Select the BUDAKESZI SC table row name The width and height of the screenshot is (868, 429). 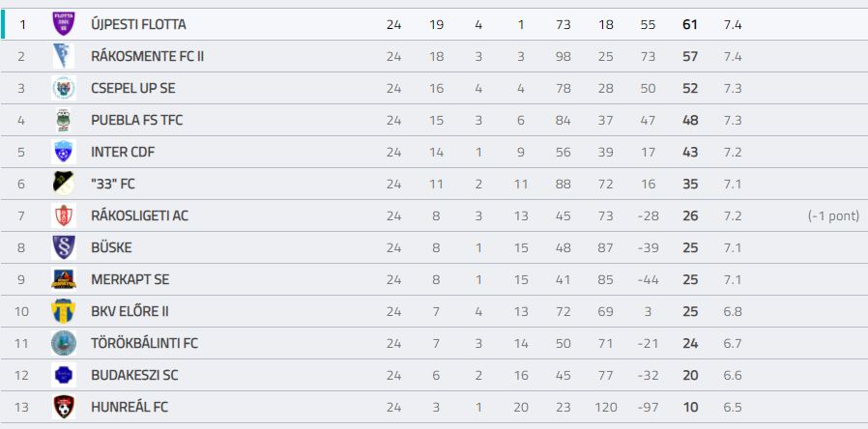134,375
